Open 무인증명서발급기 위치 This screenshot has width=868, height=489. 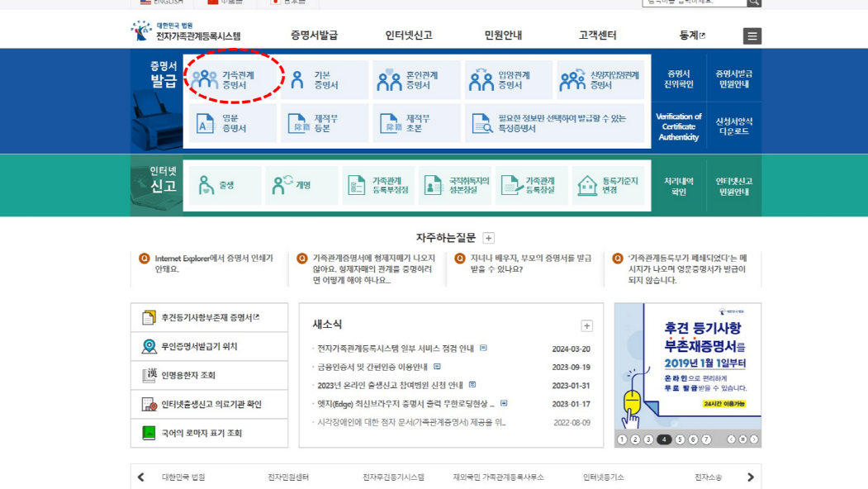(209, 347)
